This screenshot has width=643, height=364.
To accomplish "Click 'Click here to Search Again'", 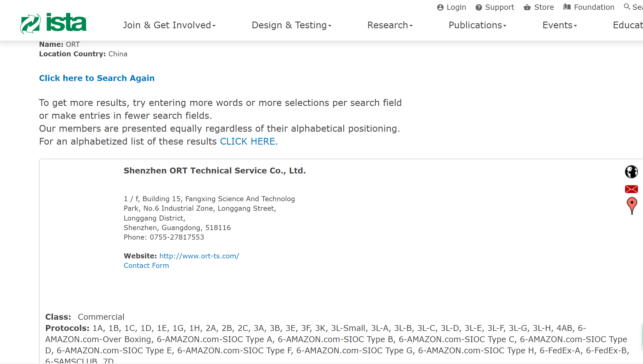I will tap(97, 78).
